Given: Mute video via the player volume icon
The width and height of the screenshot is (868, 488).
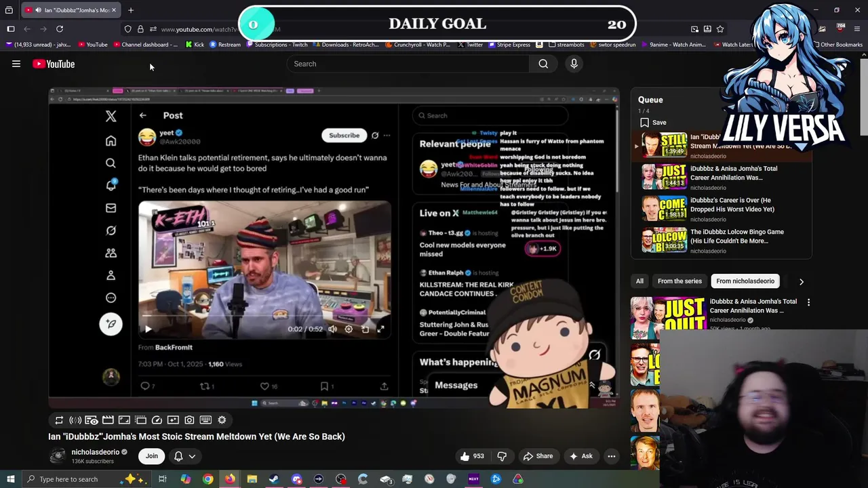Looking at the screenshot, I should (x=332, y=329).
